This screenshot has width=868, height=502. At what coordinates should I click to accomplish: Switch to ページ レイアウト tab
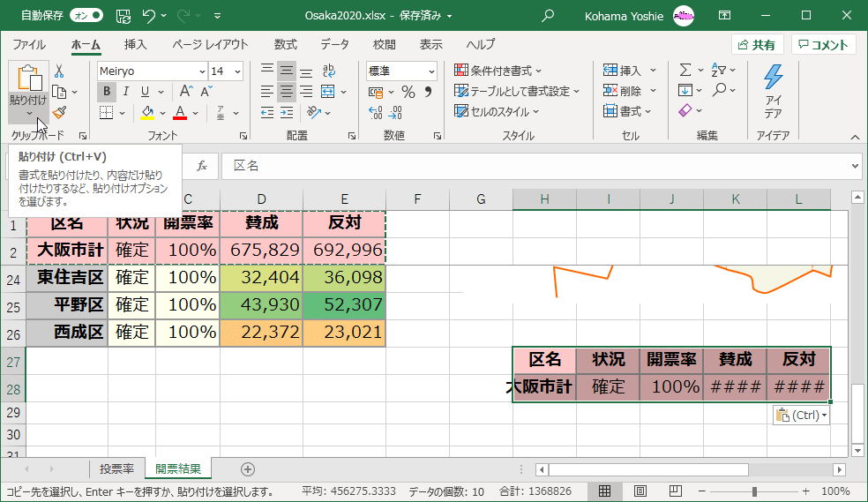click(210, 44)
